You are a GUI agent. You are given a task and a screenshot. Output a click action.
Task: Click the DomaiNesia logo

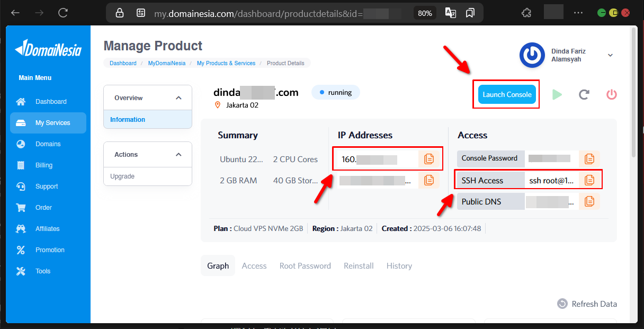48,49
